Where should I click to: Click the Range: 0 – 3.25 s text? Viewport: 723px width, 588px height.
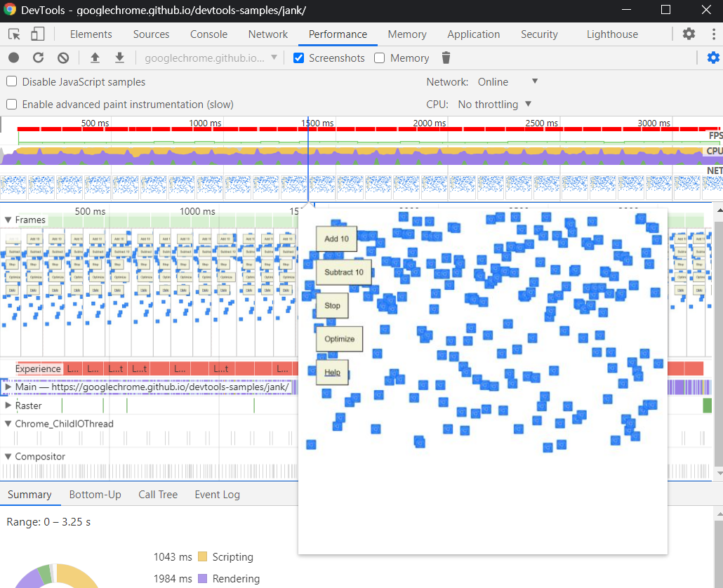[48, 521]
